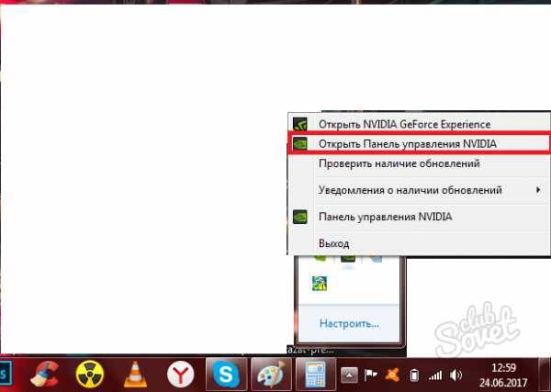Open network signal icon in tray

(x=435, y=375)
